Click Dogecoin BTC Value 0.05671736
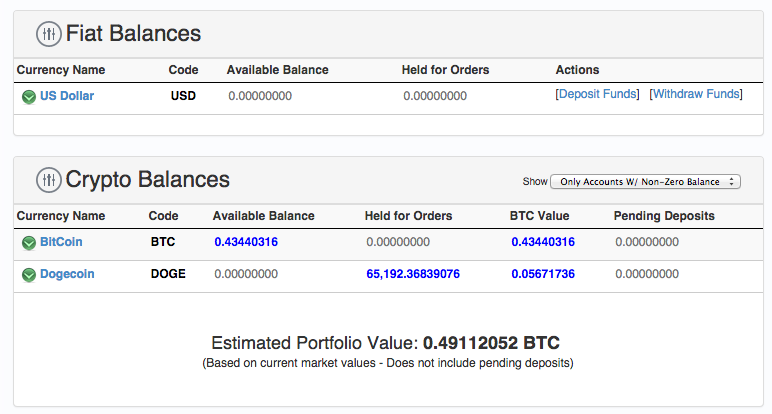 pyautogui.click(x=542, y=274)
